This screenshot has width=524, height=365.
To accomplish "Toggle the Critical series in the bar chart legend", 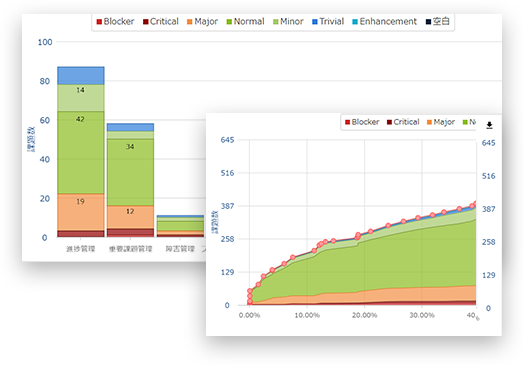I will [x=161, y=22].
